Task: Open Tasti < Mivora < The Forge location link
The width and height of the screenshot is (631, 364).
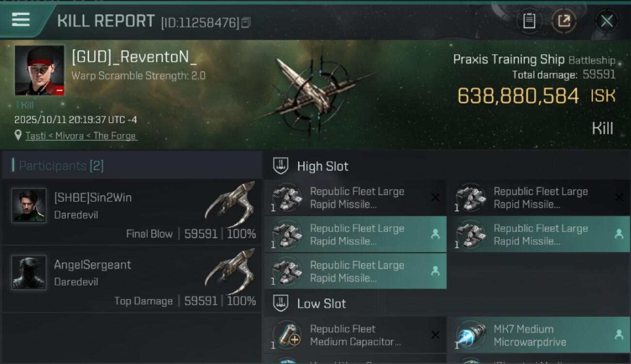Action: (x=81, y=136)
